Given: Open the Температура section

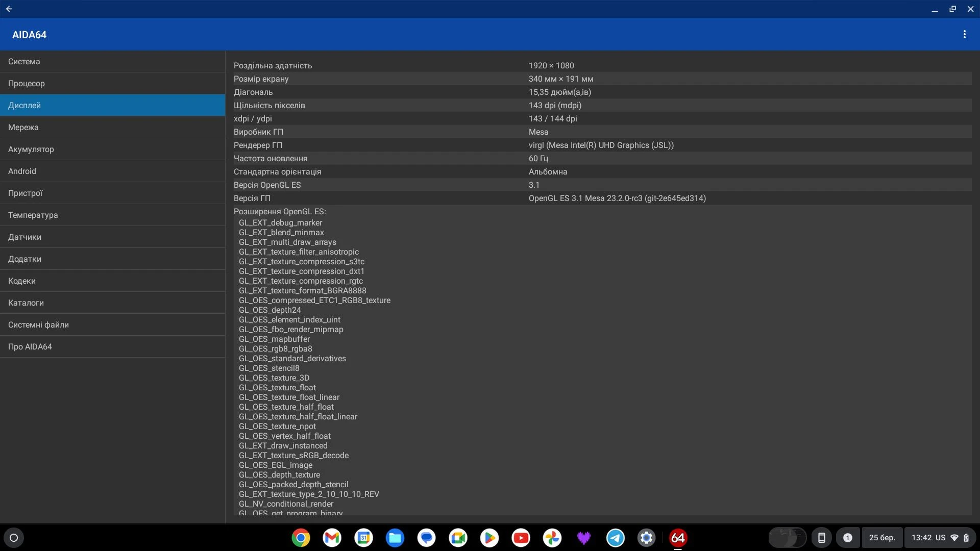Looking at the screenshot, I should tap(112, 215).
